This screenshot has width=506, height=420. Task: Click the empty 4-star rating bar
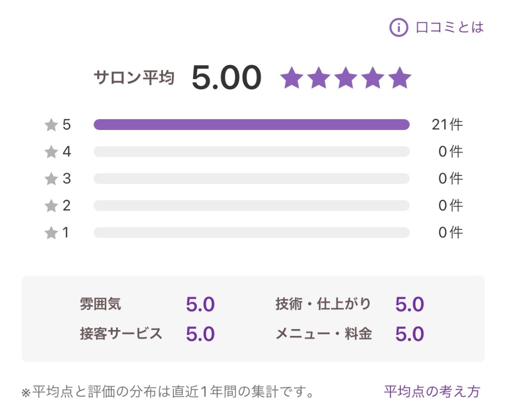tap(252, 152)
